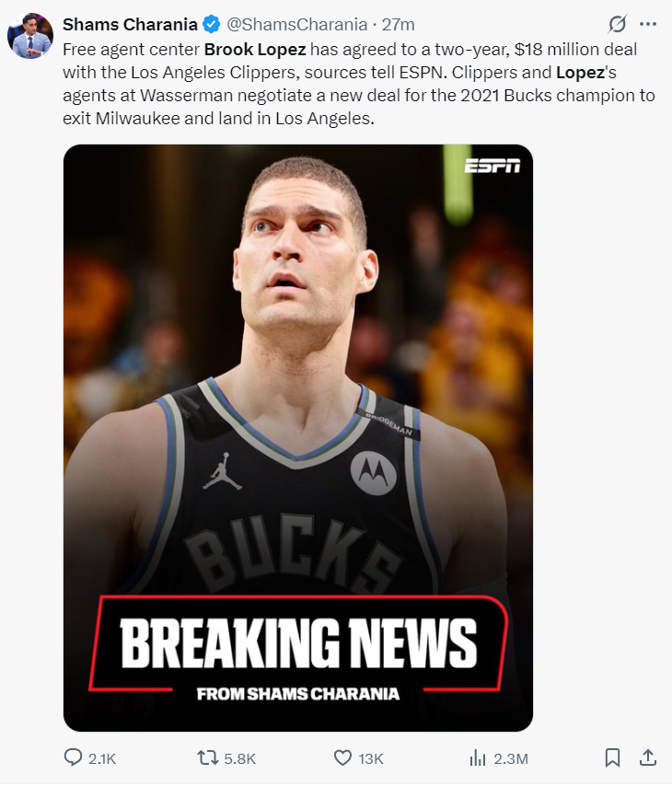Click the 27m timestamp link
This screenshot has height=786, width=672.
(399, 25)
